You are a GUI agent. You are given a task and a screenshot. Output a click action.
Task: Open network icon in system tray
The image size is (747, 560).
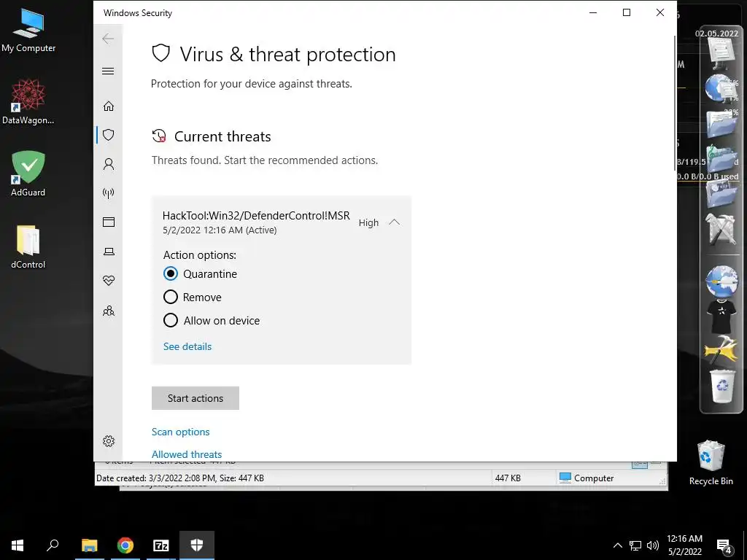click(635, 545)
